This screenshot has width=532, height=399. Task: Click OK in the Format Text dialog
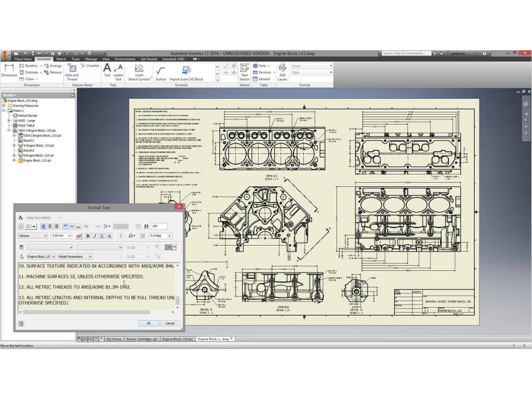[149, 323]
